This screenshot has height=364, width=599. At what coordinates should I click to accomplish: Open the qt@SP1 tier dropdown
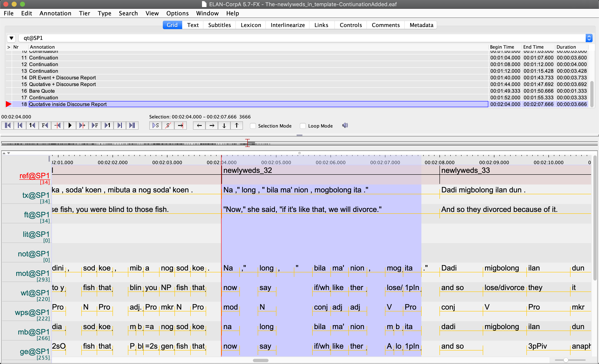click(x=589, y=38)
